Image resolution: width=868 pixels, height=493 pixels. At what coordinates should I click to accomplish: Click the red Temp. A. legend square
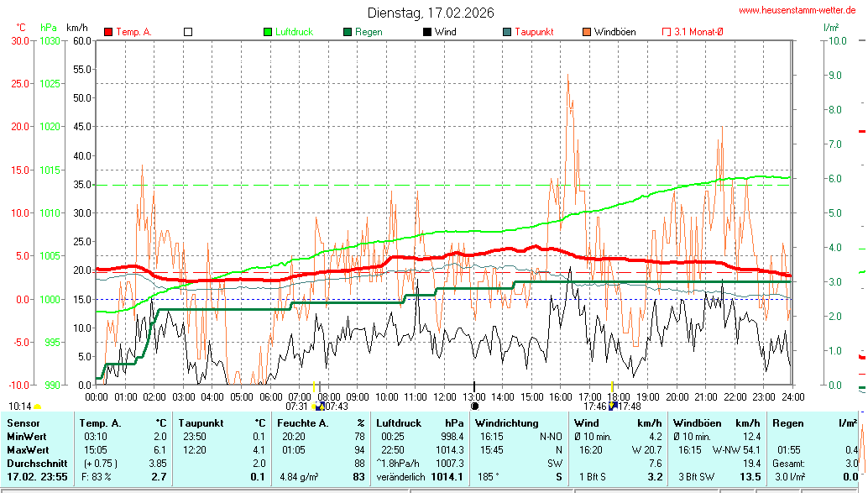click(x=108, y=32)
